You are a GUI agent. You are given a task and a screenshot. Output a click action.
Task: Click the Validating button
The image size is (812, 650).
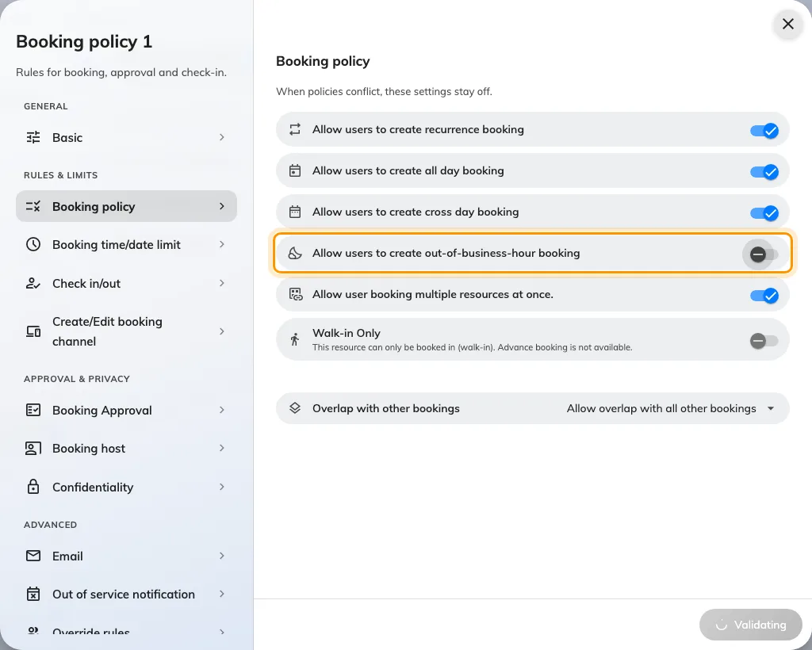click(750, 625)
